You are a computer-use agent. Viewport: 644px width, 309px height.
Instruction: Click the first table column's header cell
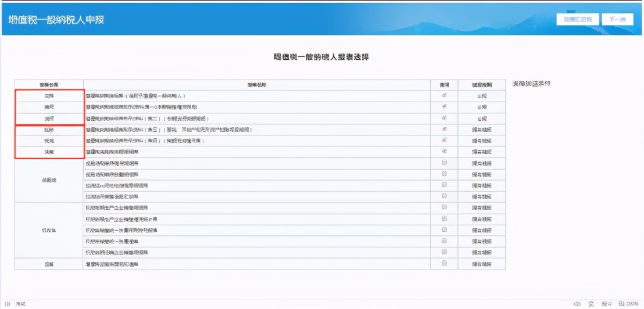(49, 85)
